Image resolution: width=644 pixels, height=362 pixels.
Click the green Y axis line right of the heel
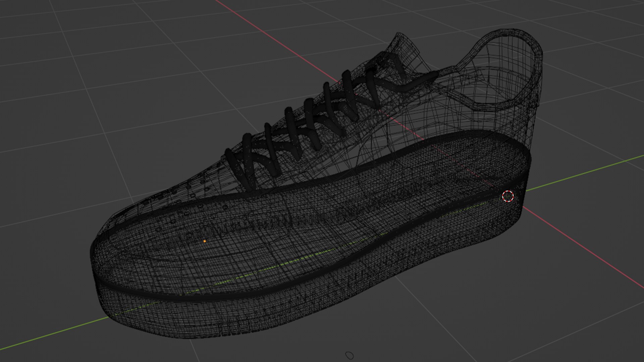(584, 174)
